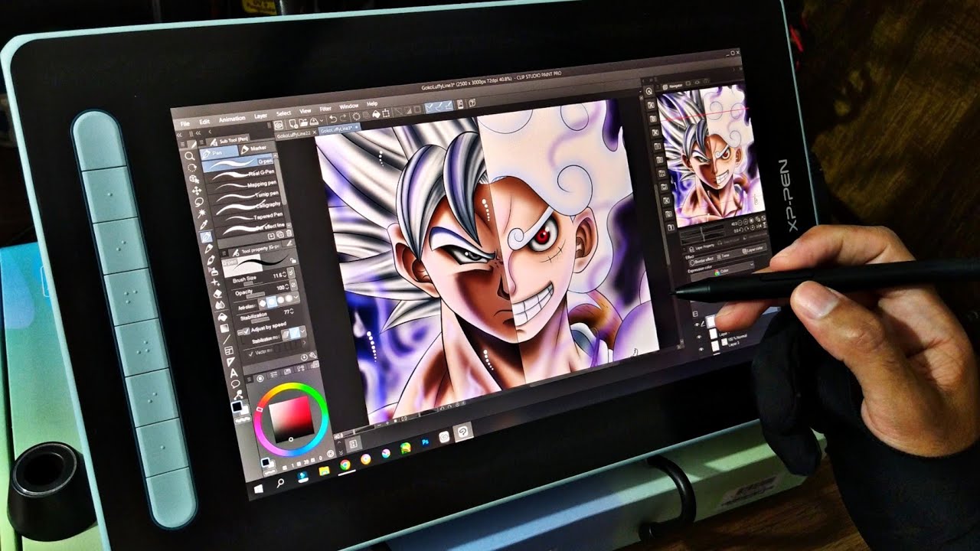
Task: Choose the Turnip pen sub tool
Action: click(244, 196)
